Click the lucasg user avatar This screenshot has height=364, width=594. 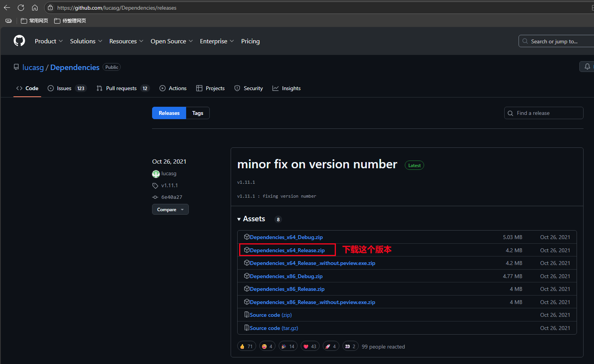pyautogui.click(x=156, y=174)
